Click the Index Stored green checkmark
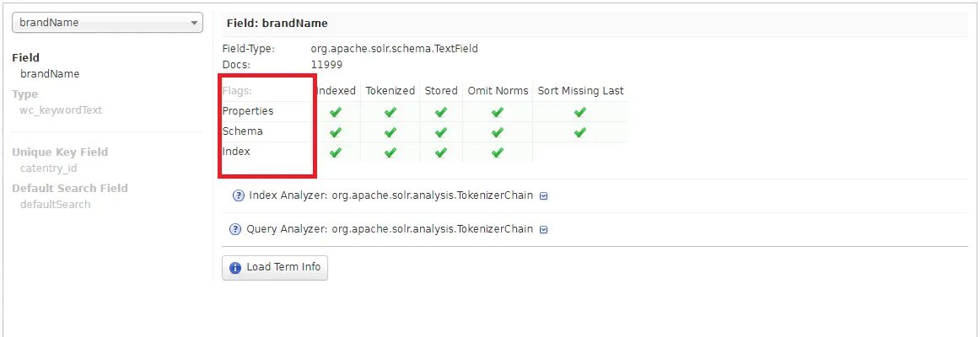The image size is (980, 337). 441,152
